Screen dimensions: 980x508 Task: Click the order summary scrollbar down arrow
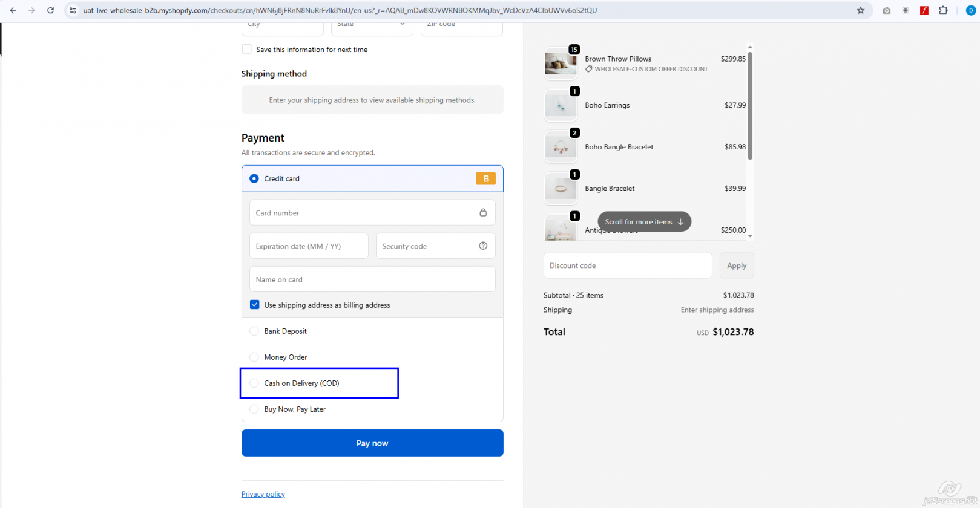[x=750, y=236]
